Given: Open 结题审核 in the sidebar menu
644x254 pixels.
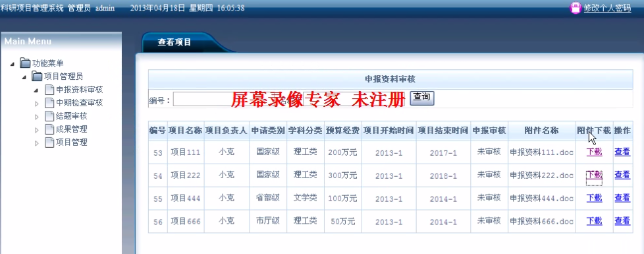Looking at the screenshot, I should pyautogui.click(x=72, y=116).
